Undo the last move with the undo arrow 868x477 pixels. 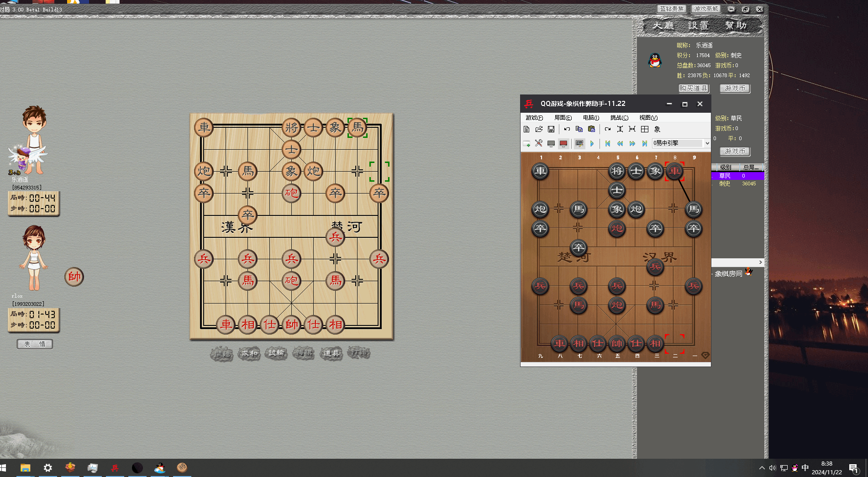pyautogui.click(x=567, y=129)
